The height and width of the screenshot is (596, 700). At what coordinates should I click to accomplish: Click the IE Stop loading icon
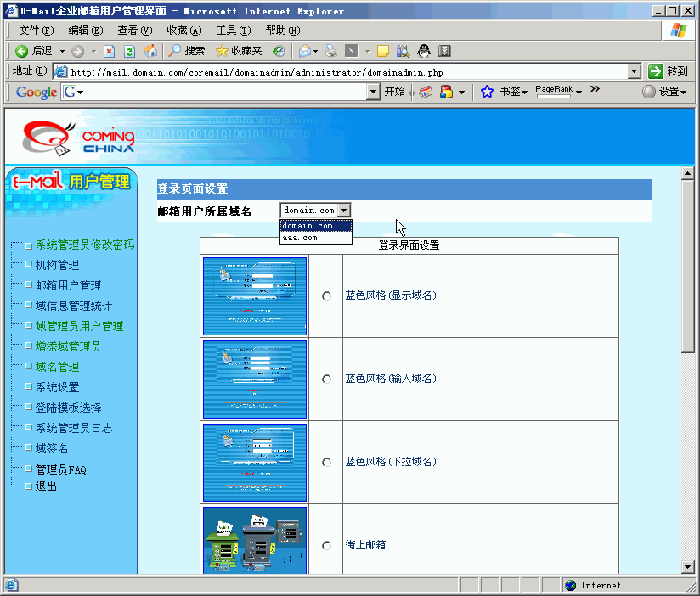click(x=109, y=51)
